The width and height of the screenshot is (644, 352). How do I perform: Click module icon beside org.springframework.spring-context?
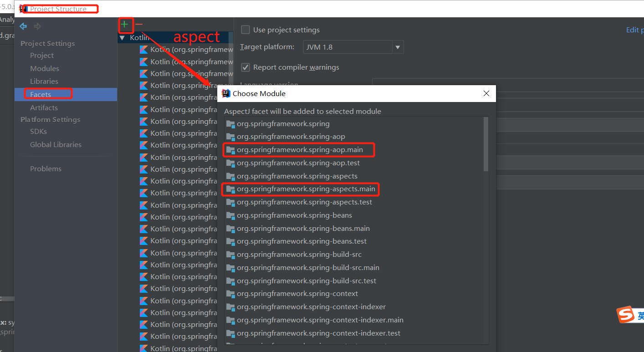coord(230,294)
